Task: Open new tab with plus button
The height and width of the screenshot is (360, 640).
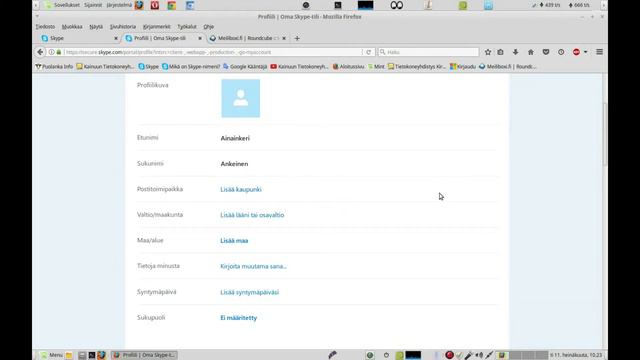Action: pyautogui.click(x=297, y=38)
